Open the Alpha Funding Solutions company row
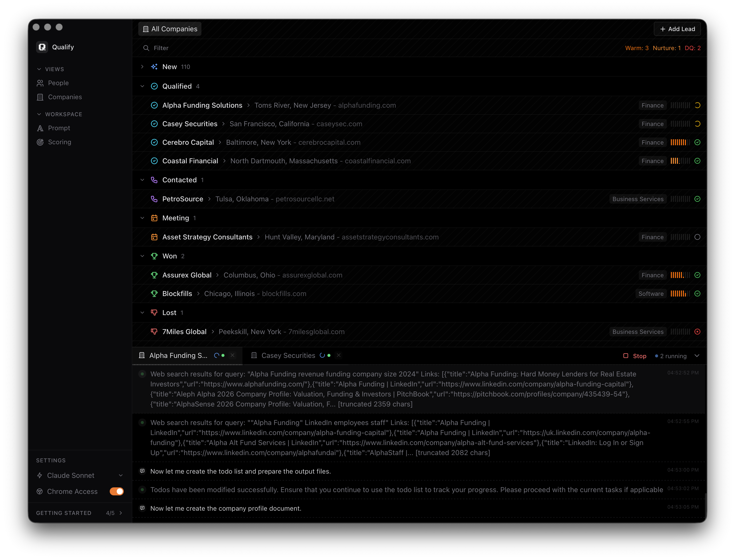The width and height of the screenshot is (735, 560). point(419,105)
